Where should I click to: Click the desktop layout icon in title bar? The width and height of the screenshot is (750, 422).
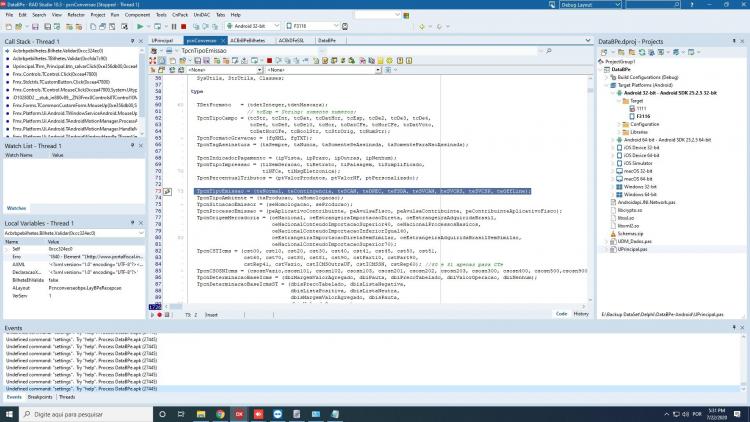pyautogui.click(x=552, y=4)
